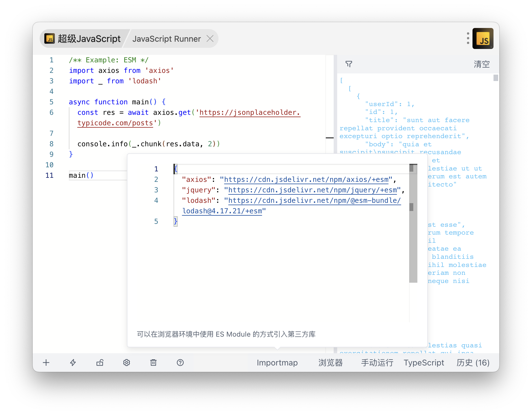532x415 pixels.
Task: Click the "title" entry in console output
Action: pos(404,128)
